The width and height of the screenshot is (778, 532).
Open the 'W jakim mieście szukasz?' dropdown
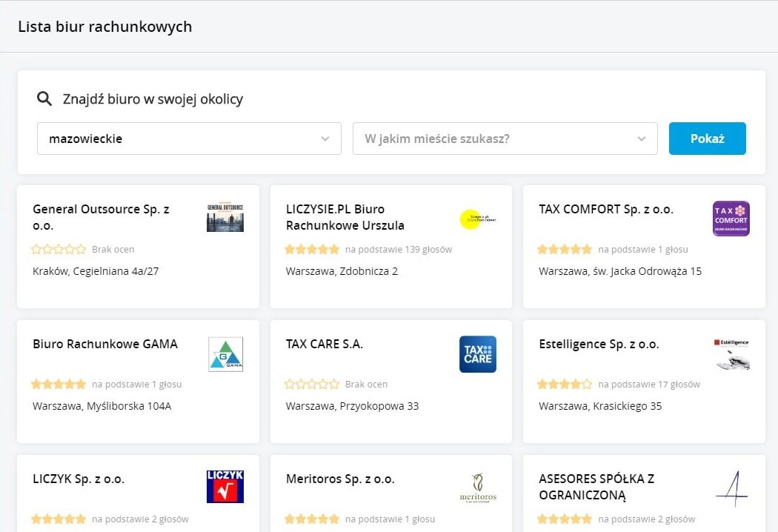tap(505, 139)
